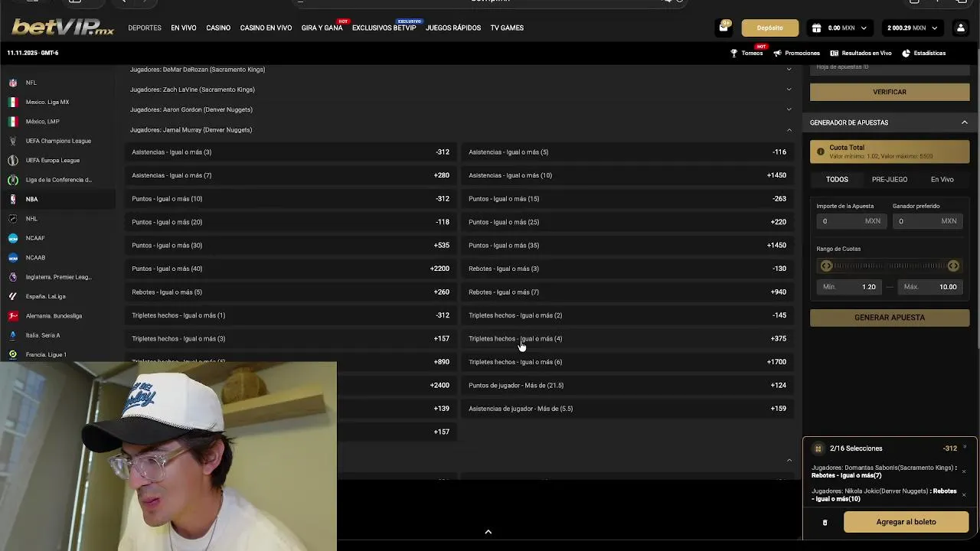Select the Conference League icon
Viewport: 980px width, 551px height.
click(13, 180)
